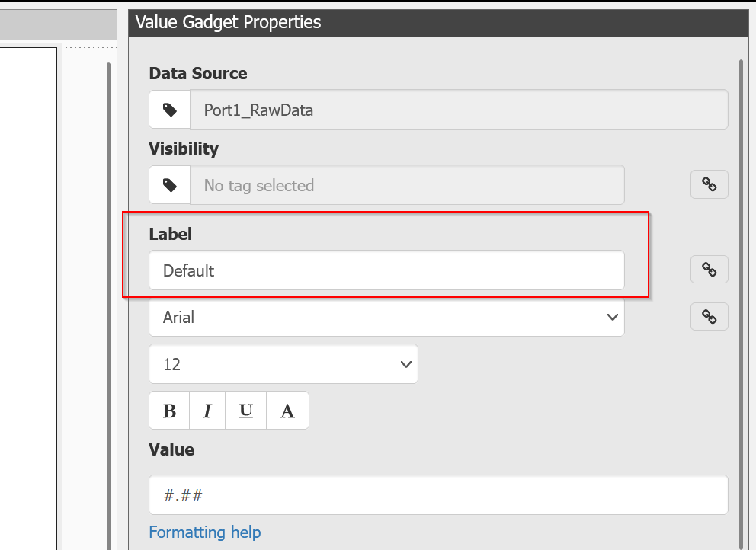This screenshot has width=756, height=550.
Task: Click the link icon beside Arial font
Action: coord(709,317)
